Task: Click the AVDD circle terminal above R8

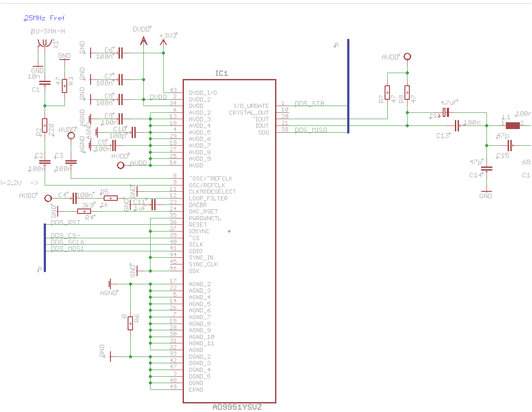Action: click(408, 57)
